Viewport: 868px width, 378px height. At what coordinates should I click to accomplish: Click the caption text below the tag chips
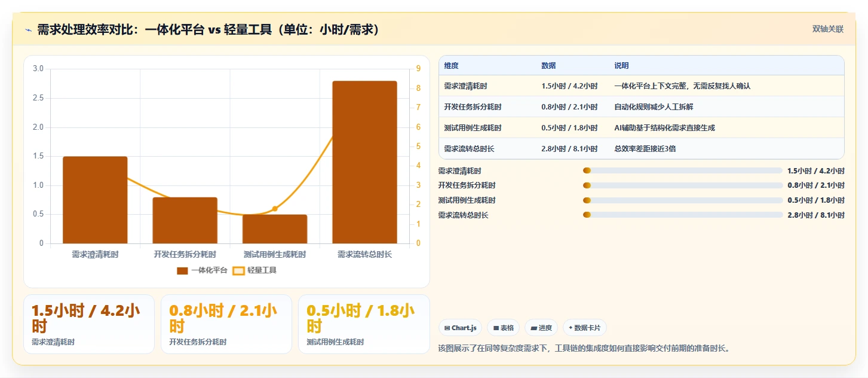click(584, 348)
